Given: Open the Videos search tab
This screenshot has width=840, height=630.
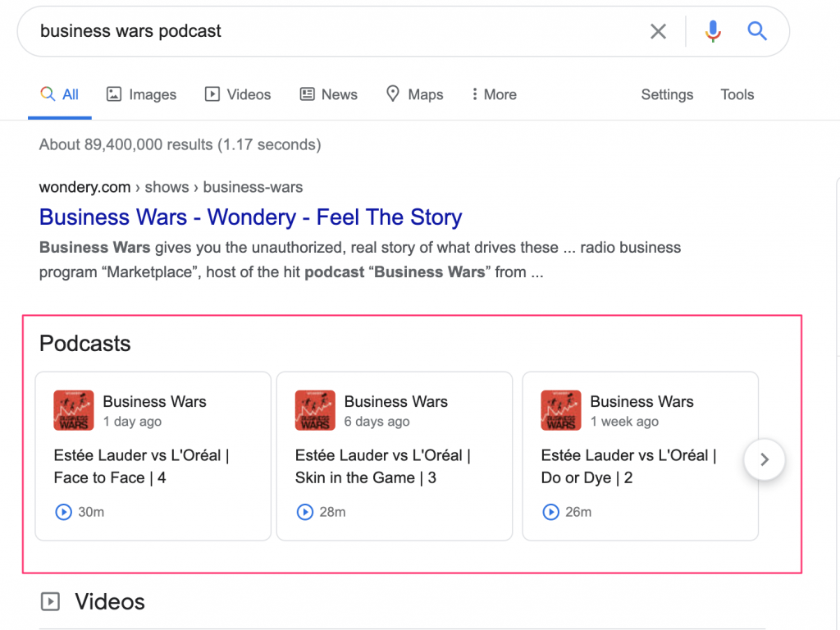Looking at the screenshot, I should tap(238, 95).
